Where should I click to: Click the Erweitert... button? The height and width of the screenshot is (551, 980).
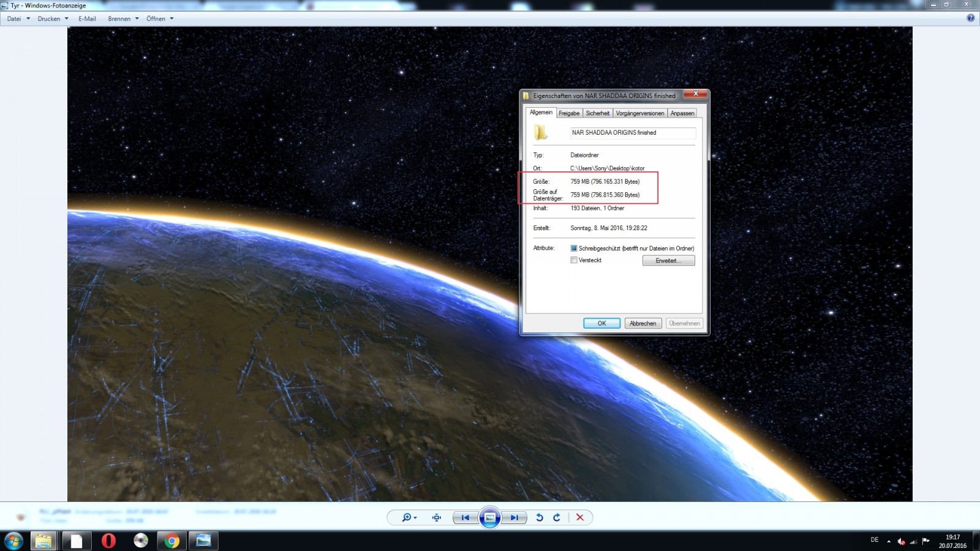[668, 261]
